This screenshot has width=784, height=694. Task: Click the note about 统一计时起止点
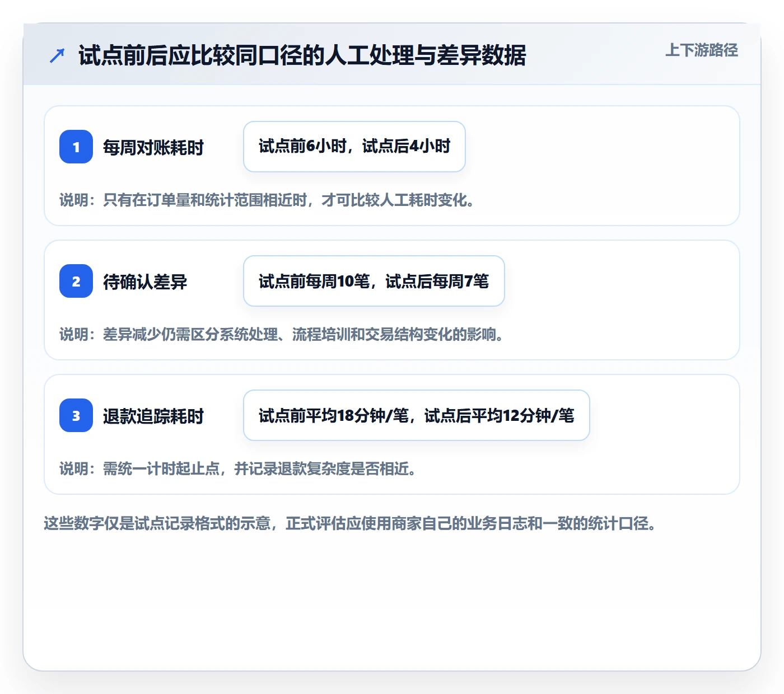pos(239,469)
